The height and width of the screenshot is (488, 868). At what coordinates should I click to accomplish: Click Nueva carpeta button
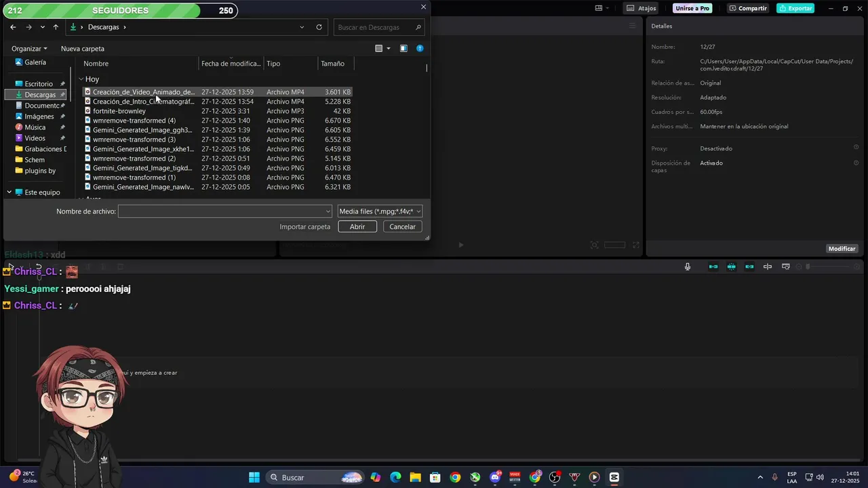83,49
